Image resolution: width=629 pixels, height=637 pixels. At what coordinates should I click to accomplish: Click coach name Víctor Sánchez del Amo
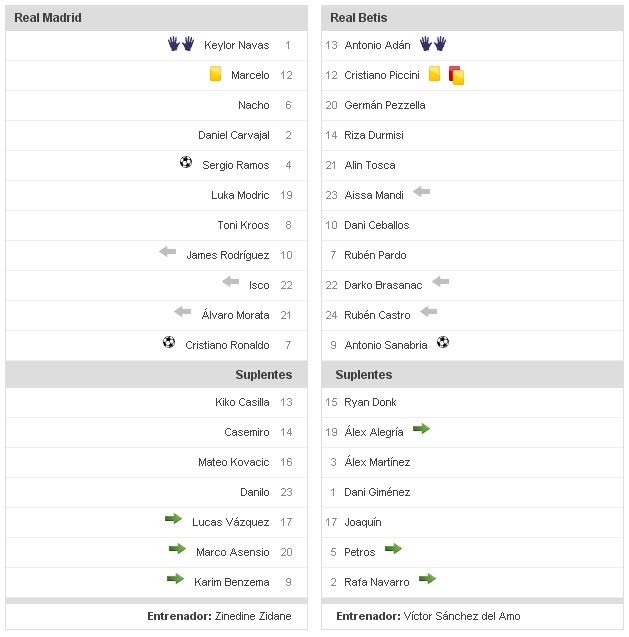pos(461,616)
